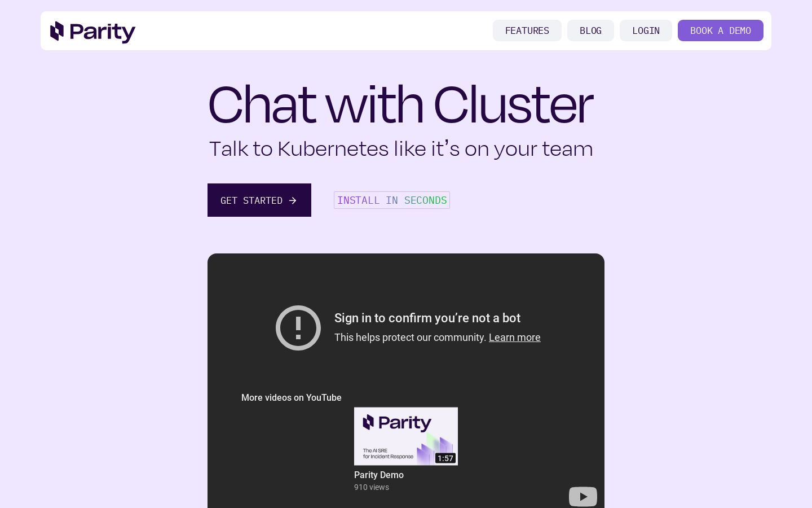Click the Chat with Cluster heading
Image resolution: width=812 pixels, height=508 pixels.
coord(400,104)
